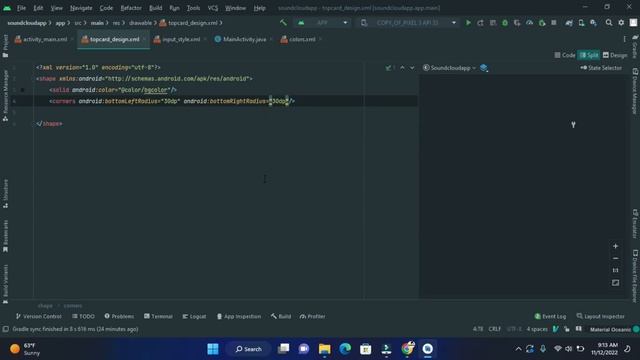The width and height of the screenshot is (640, 360).
Task: Toggle the Gradle panel on right edge
Action: coord(635,47)
